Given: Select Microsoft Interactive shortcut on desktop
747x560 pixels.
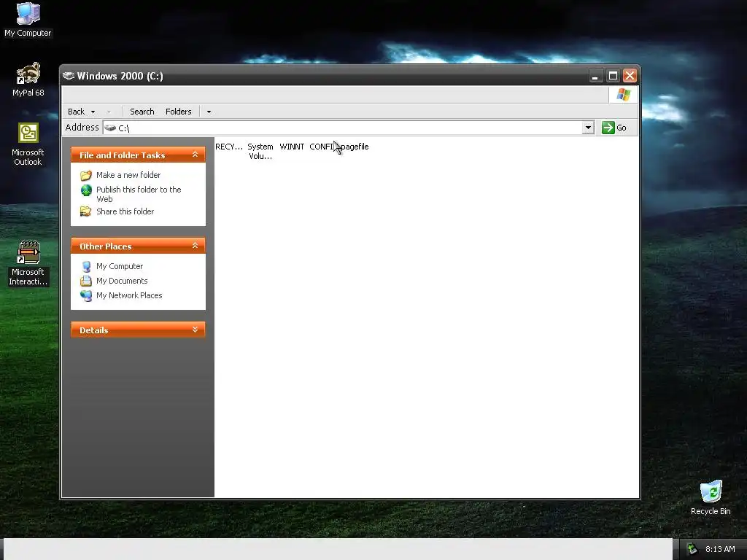Looking at the screenshot, I should click(x=28, y=263).
